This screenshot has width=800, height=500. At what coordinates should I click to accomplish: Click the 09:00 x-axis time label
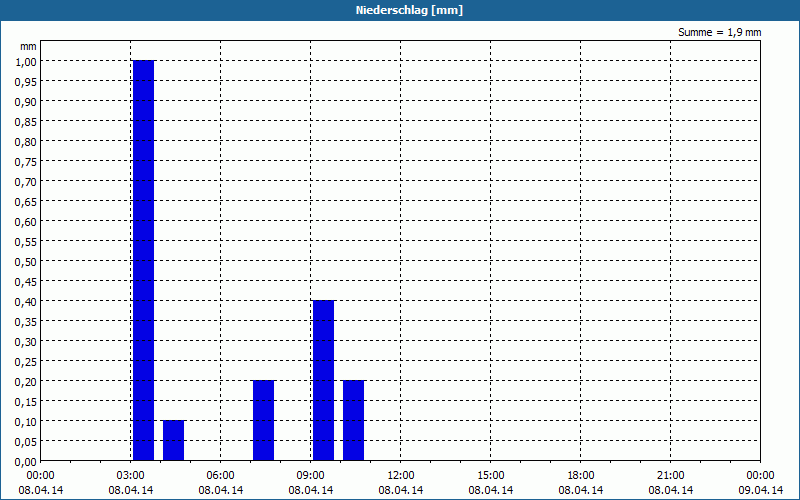(311, 476)
